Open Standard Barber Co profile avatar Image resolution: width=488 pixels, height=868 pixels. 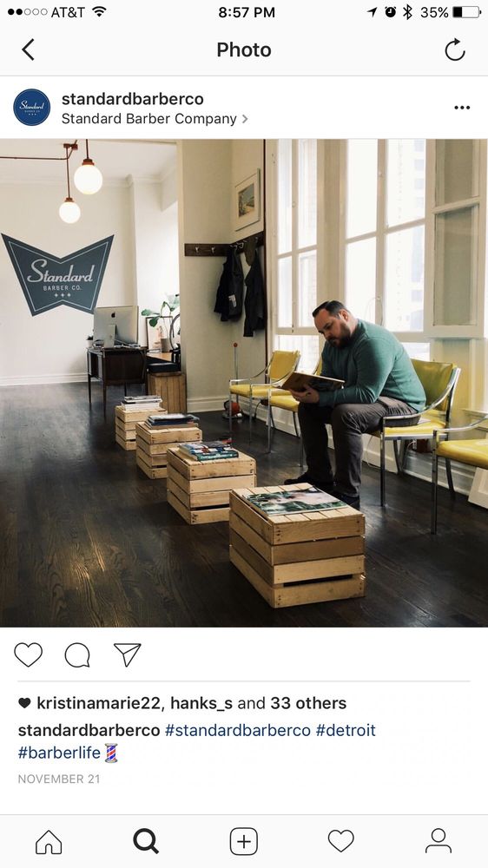pyautogui.click(x=31, y=108)
